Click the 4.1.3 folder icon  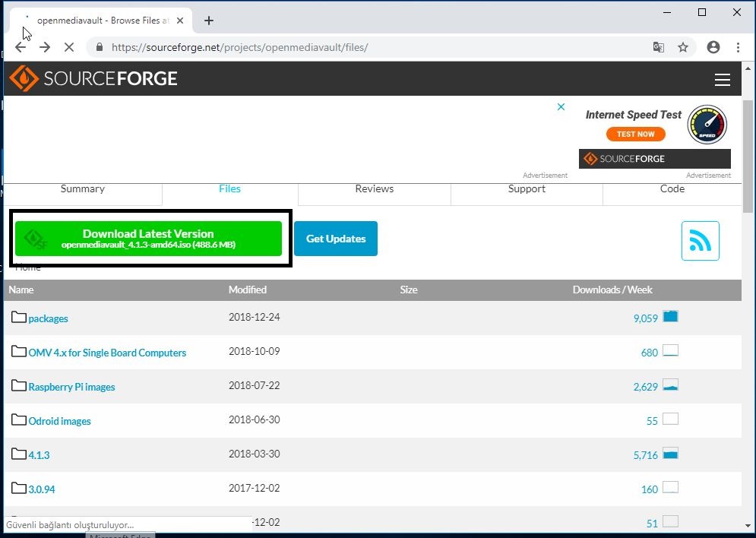19,454
